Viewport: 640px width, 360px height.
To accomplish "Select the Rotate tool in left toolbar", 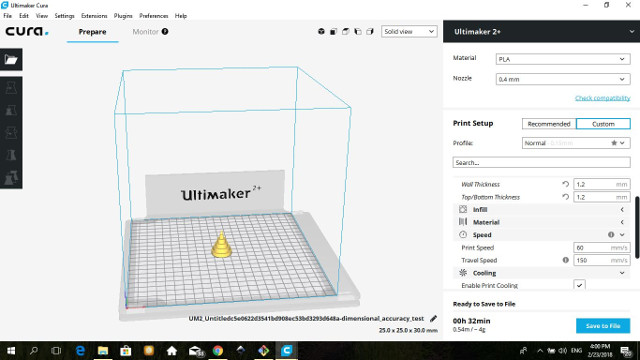I will coord(11,133).
